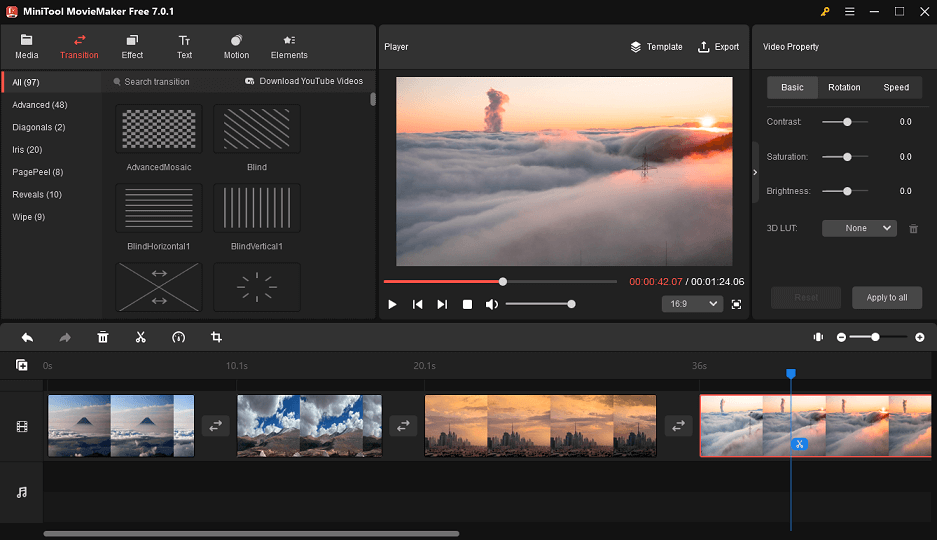Open the Effect tab

(x=132, y=47)
